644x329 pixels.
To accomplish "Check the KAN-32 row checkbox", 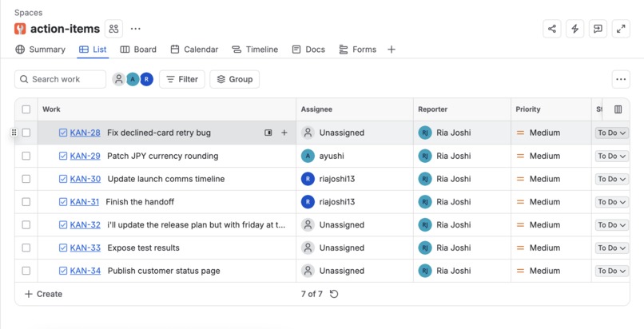I will pyautogui.click(x=26, y=225).
